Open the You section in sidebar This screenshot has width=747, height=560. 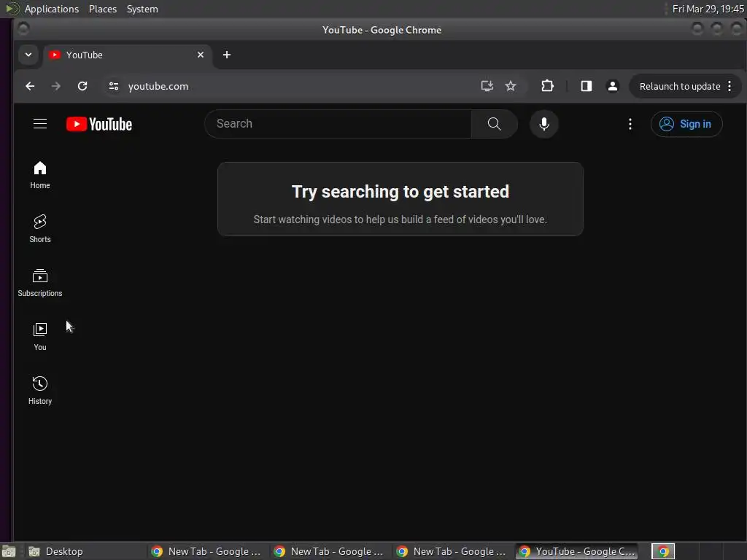pyautogui.click(x=40, y=337)
